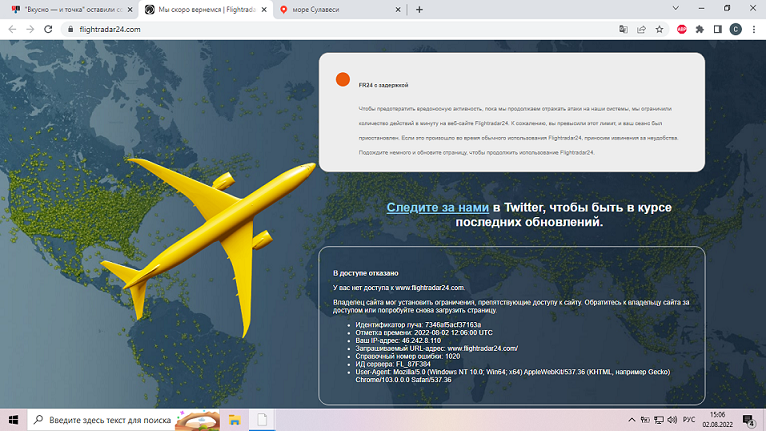This screenshot has width=766, height=431.
Task: Share this page via share icon
Action: 641,29
